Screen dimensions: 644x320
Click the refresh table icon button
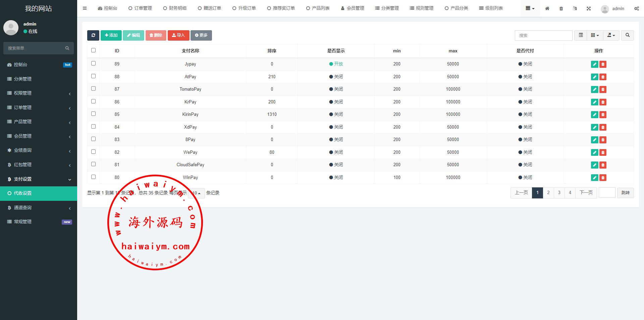(93, 35)
